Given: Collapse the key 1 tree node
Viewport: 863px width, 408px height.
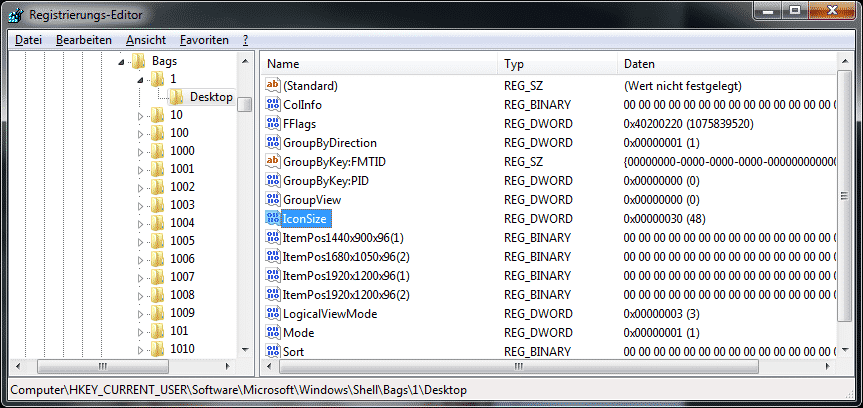Looking at the screenshot, I should pyautogui.click(x=140, y=80).
